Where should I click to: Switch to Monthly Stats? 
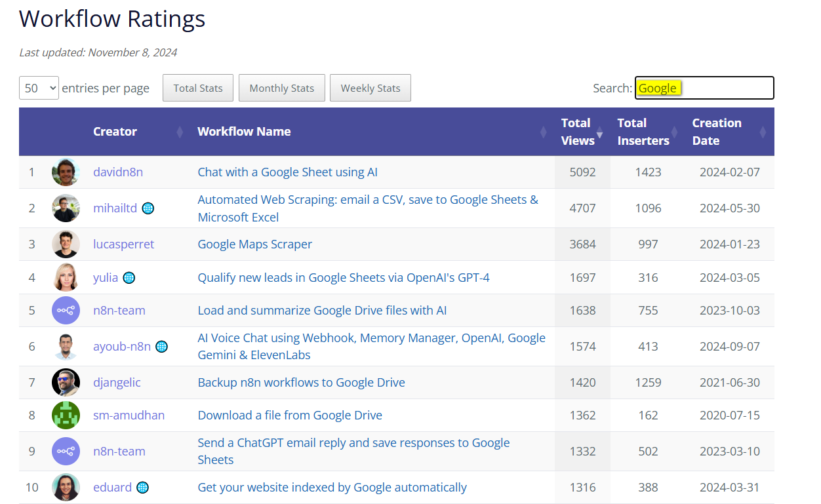282,88
